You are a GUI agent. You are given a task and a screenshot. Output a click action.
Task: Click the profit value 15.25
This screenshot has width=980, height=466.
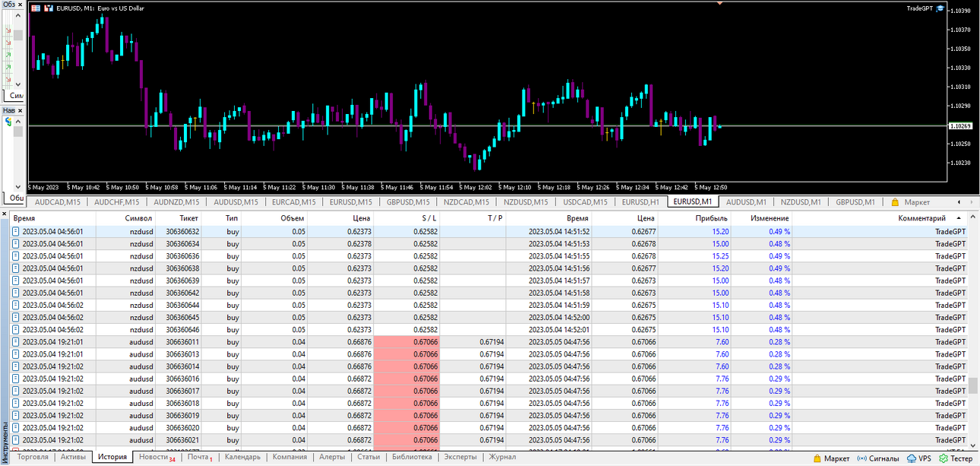pyautogui.click(x=720, y=256)
